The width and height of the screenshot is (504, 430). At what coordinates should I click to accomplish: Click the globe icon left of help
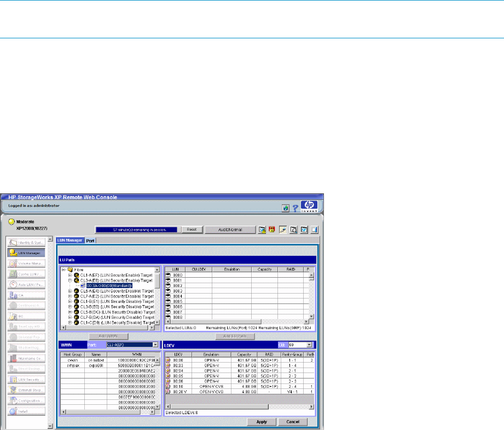[286, 208]
